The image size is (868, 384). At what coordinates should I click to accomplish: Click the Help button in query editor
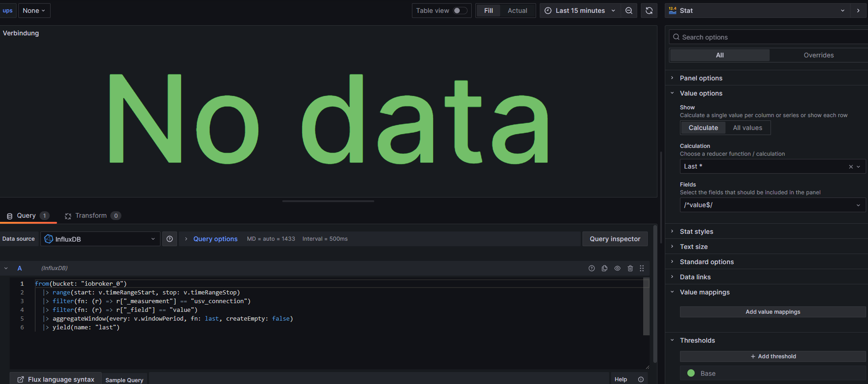(621, 379)
